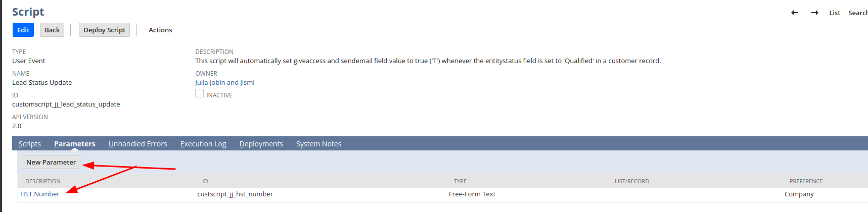Open the Actions menu
The height and width of the screenshot is (212, 868).
tap(160, 30)
